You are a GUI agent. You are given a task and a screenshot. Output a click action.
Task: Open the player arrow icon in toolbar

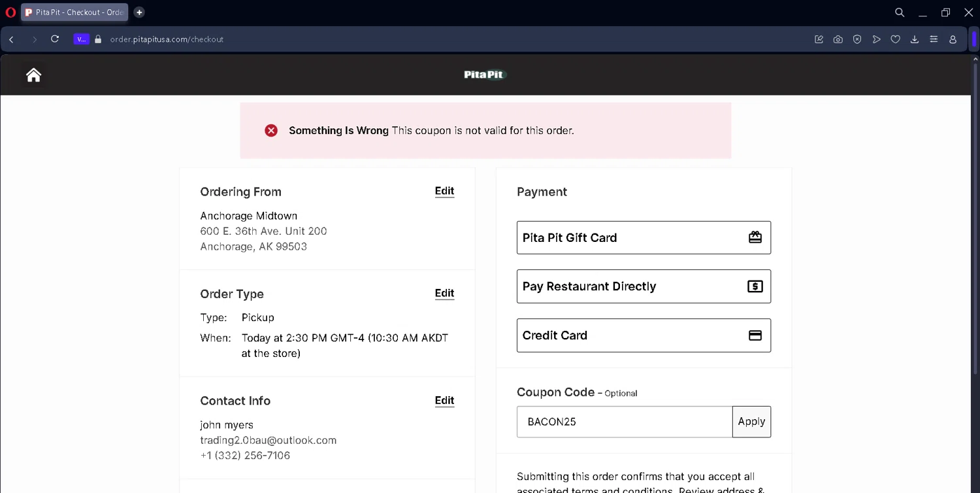876,39
